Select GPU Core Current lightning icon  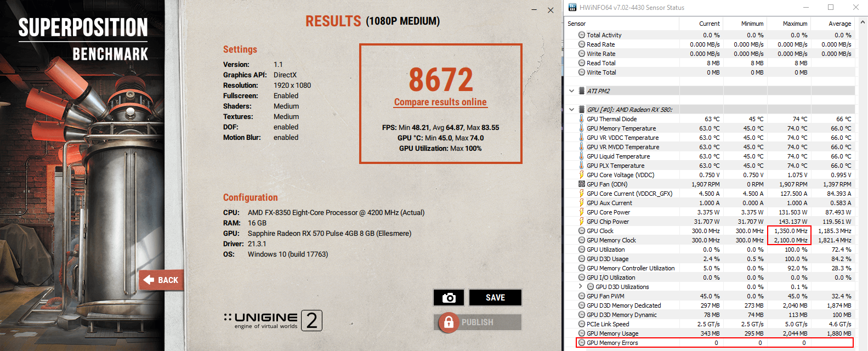tap(582, 194)
